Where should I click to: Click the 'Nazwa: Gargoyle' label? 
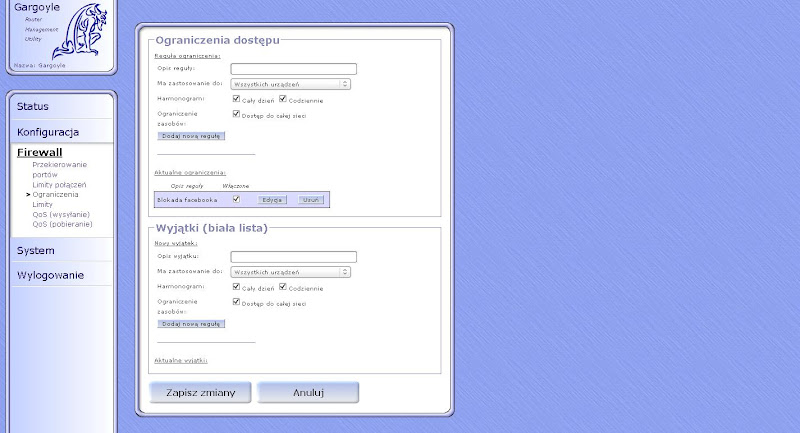click(39, 65)
